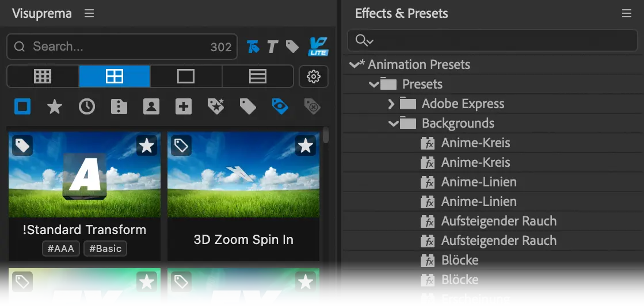
Task: Open the Effects & Presets panel menu
Action: coord(626,14)
